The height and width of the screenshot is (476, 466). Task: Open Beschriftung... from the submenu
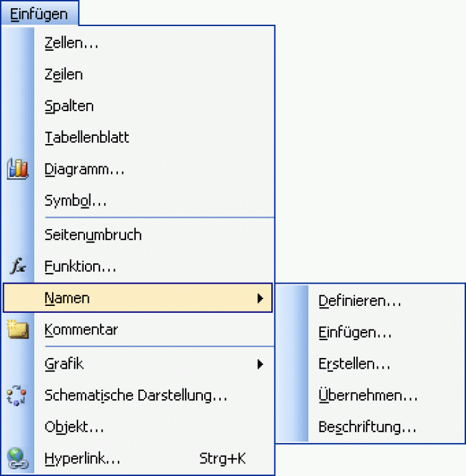(x=367, y=426)
